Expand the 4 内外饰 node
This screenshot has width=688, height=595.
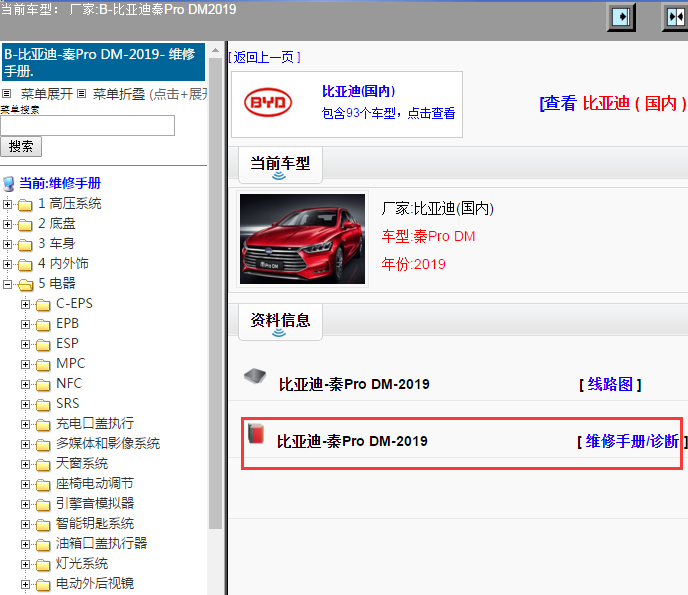(7, 264)
